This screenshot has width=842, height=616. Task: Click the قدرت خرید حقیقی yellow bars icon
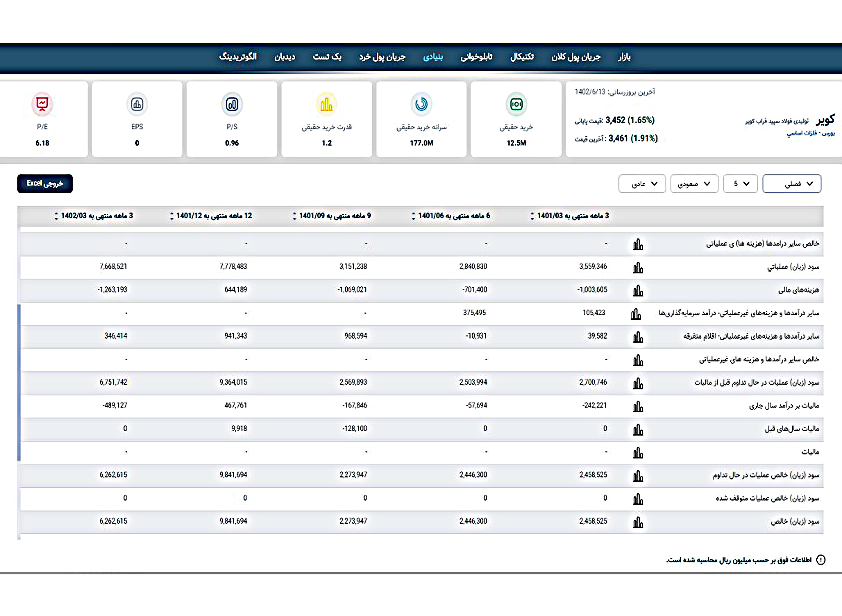(x=326, y=104)
